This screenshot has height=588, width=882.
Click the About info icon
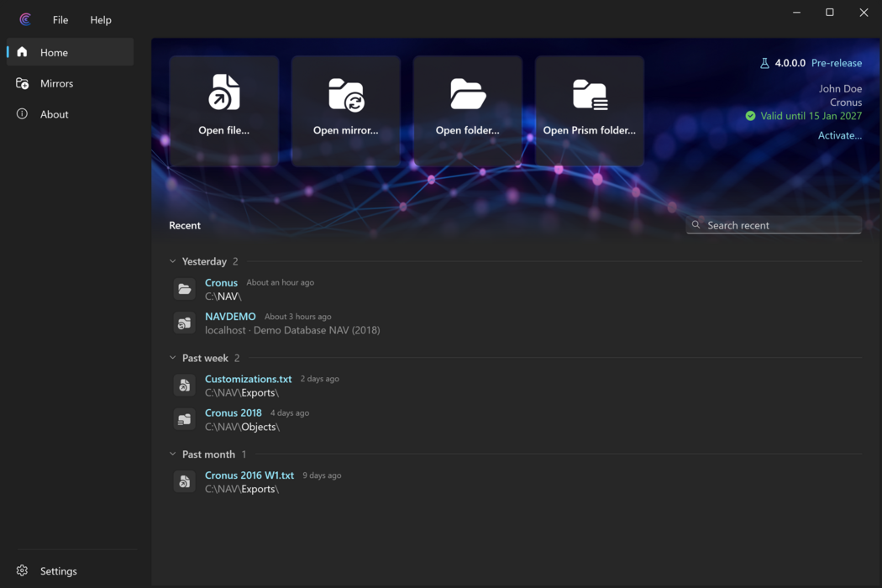coord(22,113)
